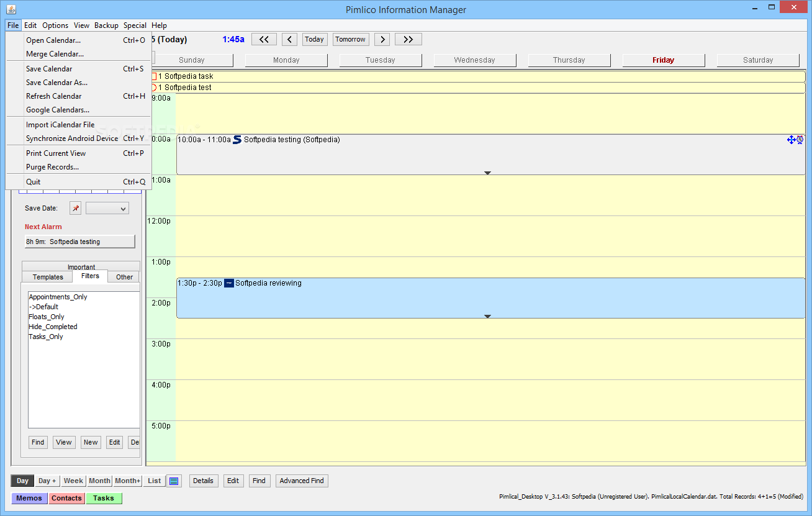Image resolution: width=812 pixels, height=516 pixels.
Task: Go to previous day with single left arrow
Action: click(x=289, y=39)
